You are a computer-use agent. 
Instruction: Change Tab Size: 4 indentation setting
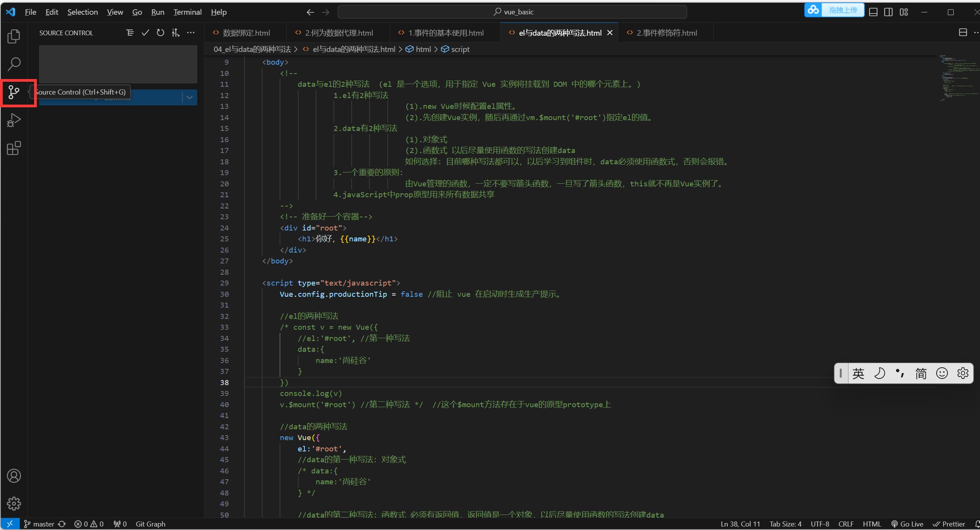786,524
